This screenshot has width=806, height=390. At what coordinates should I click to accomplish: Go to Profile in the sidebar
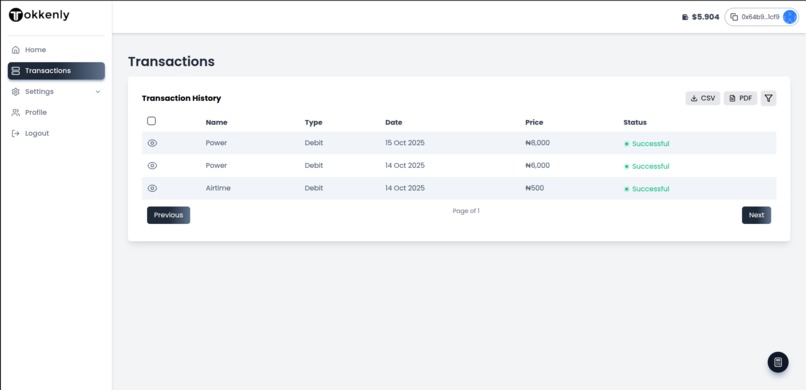pyautogui.click(x=56, y=113)
